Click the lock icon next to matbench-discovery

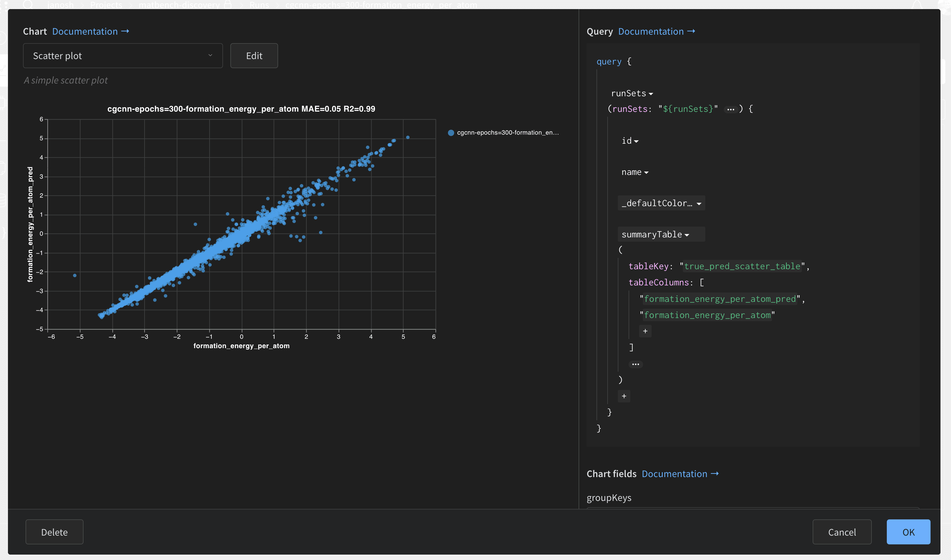(x=227, y=5)
